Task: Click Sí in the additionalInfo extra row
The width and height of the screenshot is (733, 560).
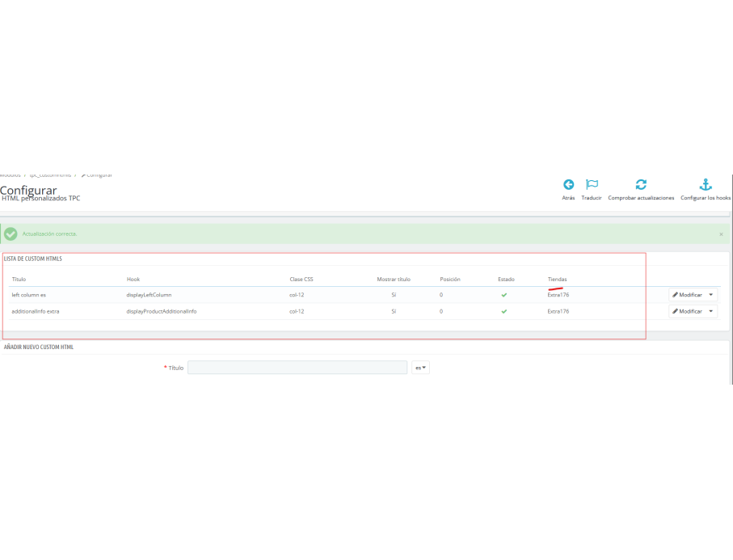Action: 394,311
